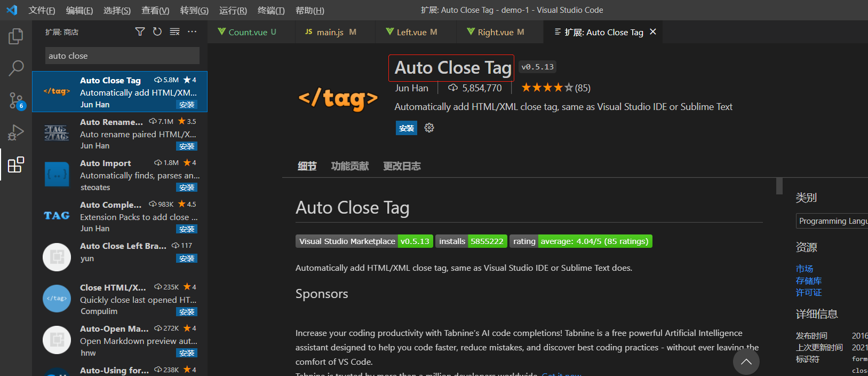
Task: Install Close HTML/XML tag extension
Action: tap(187, 312)
